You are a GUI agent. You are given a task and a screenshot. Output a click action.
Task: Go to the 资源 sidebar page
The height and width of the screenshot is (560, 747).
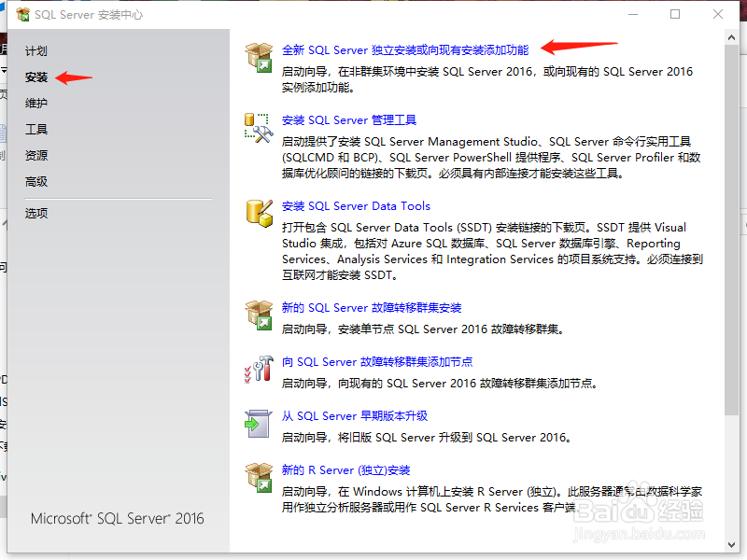[x=36, y=156]
